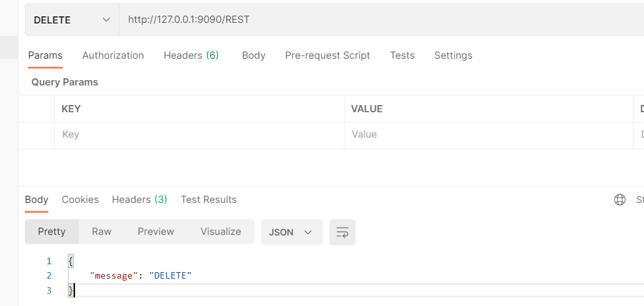Go to the Pre-request Script tab
The height and width of the screenshot is (306, 644).
[x=328, y=55]
